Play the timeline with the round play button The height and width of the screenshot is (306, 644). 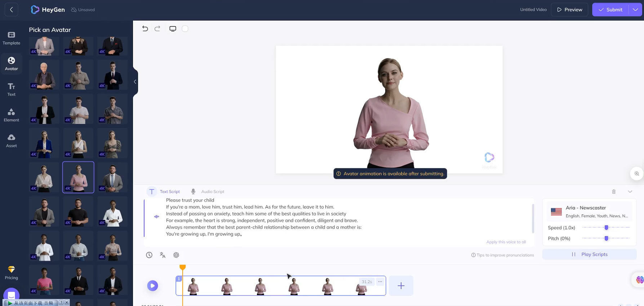click(152, 286)
